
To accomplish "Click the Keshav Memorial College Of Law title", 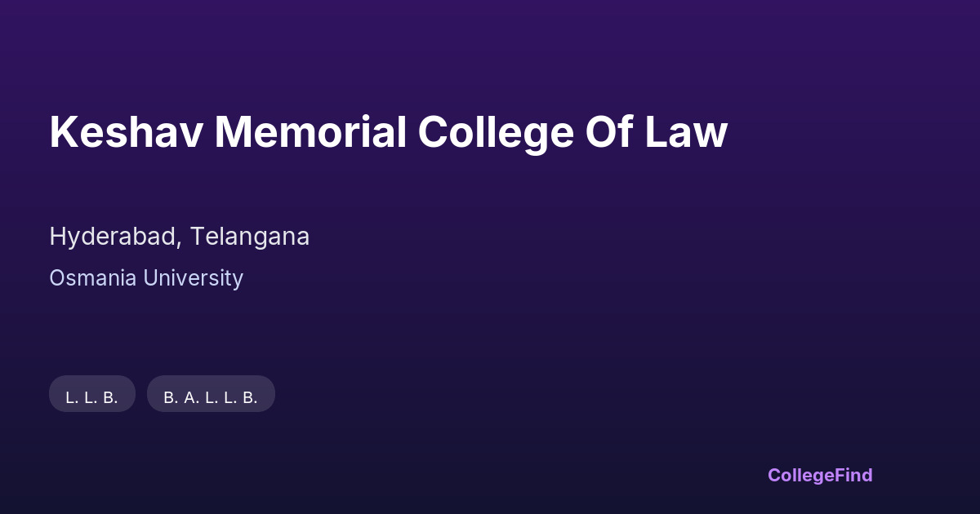I will [x=388, y=132].
